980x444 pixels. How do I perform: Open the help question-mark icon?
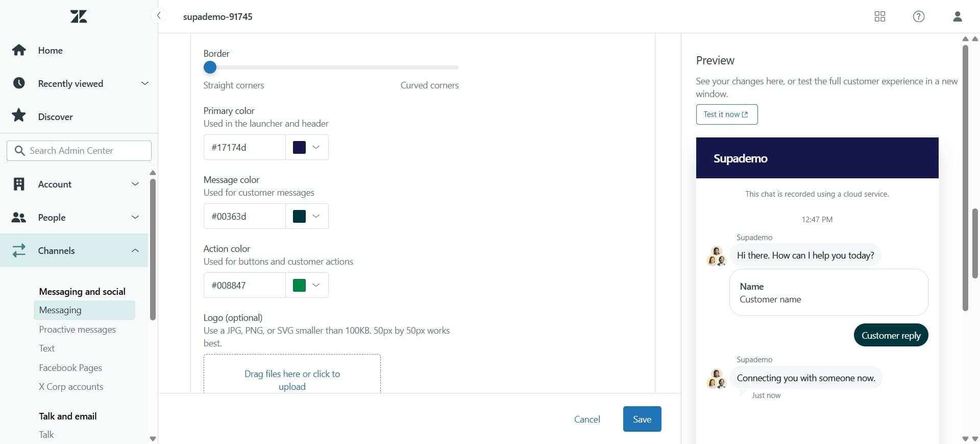coord(918,16)
